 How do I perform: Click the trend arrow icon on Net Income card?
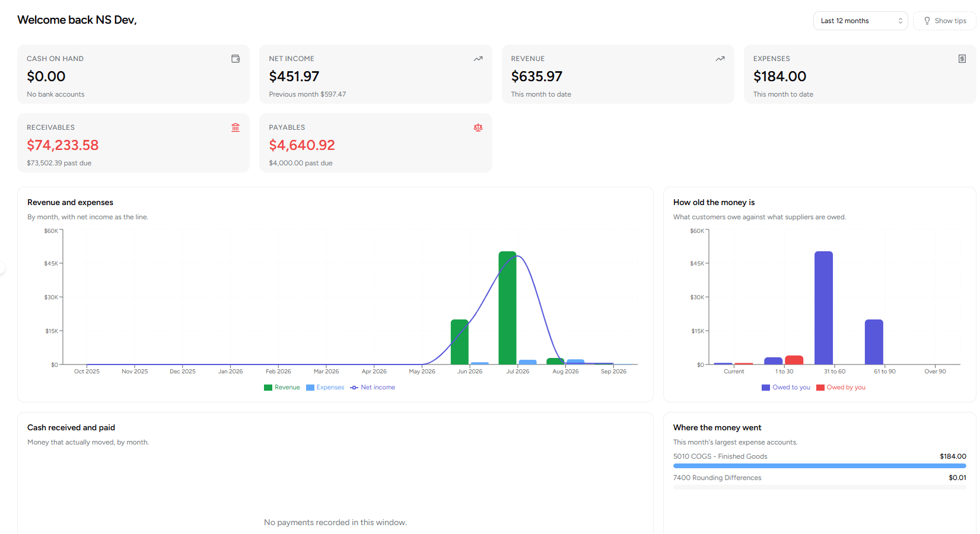pos(478,59)
